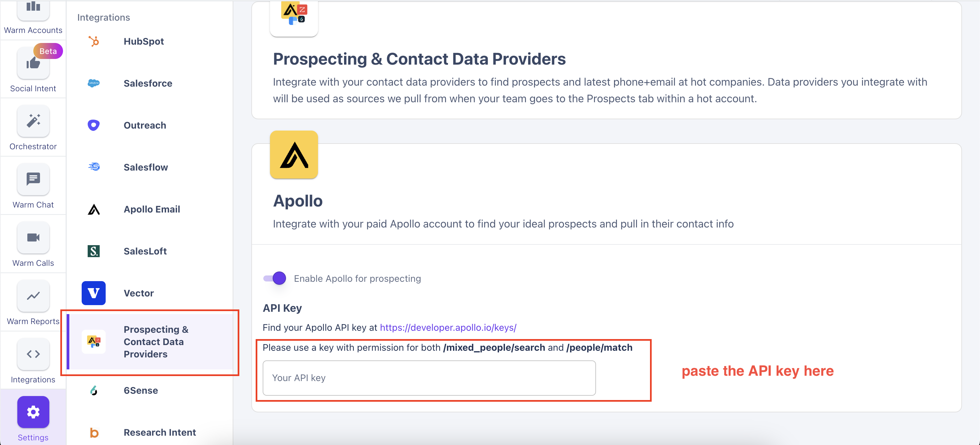The image size is (980, 445).
Task: Click the Your API key field
Action: (x=429, y=378)
